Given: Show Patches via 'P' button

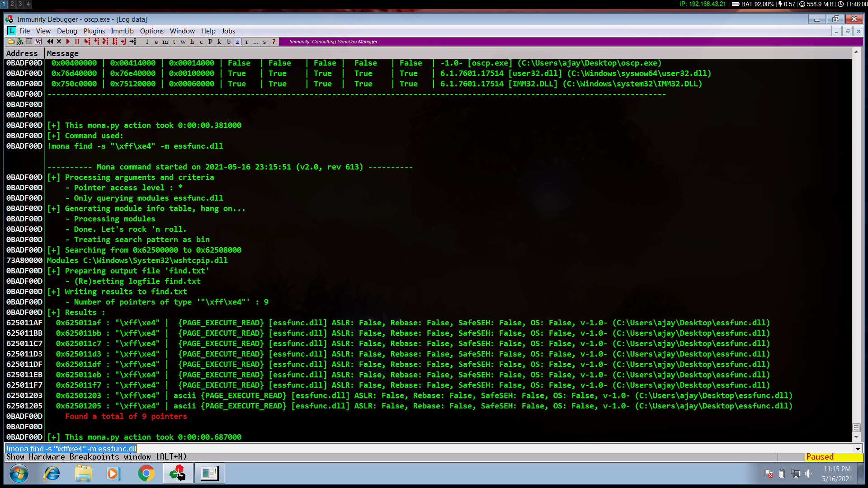Looking at the screenshot, I should click(x=210, y=42).
